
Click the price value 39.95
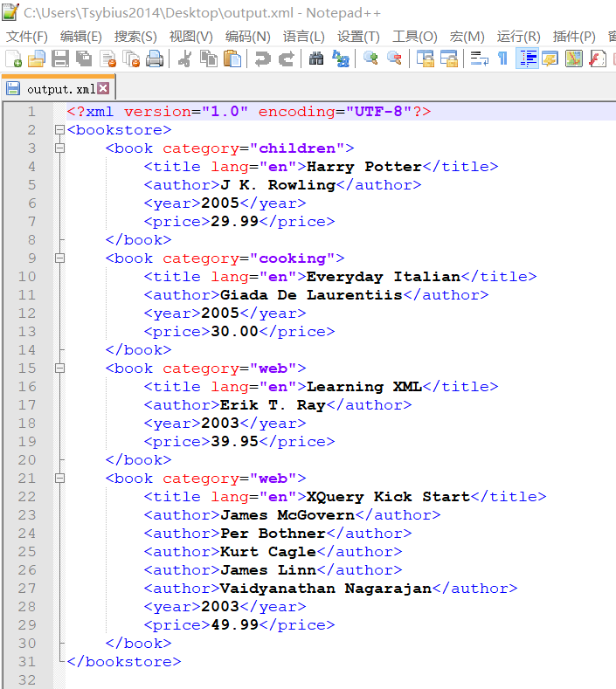point(234,442)
